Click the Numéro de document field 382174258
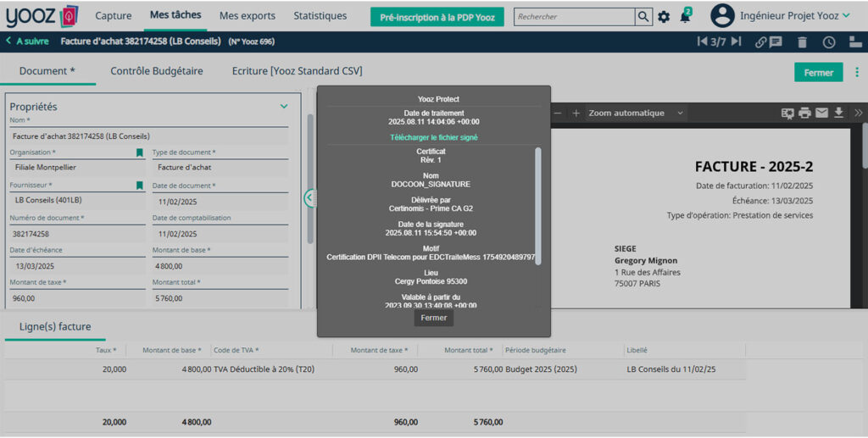The image size is (868, 438). click(x=77, y=234)
